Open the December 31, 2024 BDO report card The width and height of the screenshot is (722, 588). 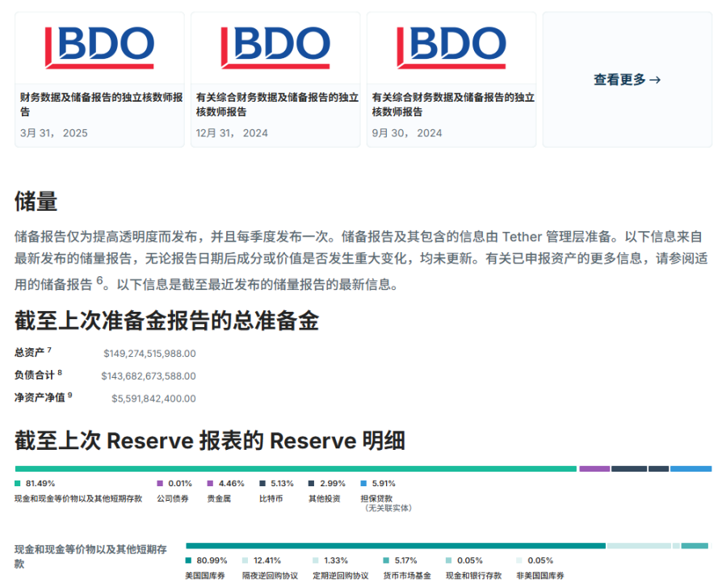tap(275, 80)
